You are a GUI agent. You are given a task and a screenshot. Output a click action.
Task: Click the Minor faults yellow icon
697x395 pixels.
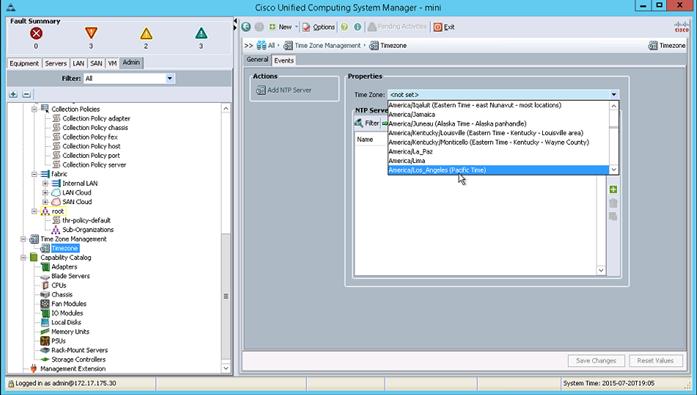pyautogui.click(x=146, y=33)
